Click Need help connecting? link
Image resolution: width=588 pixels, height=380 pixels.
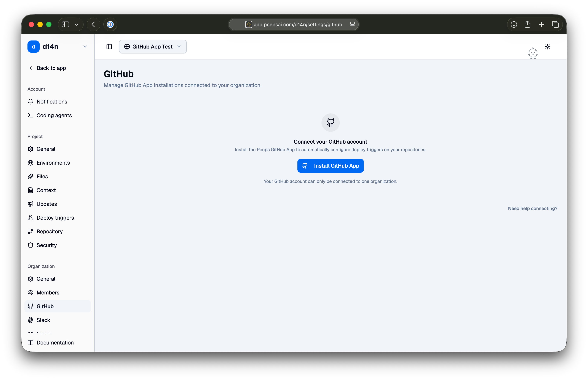pyautogui.click(x=532, y=208)
